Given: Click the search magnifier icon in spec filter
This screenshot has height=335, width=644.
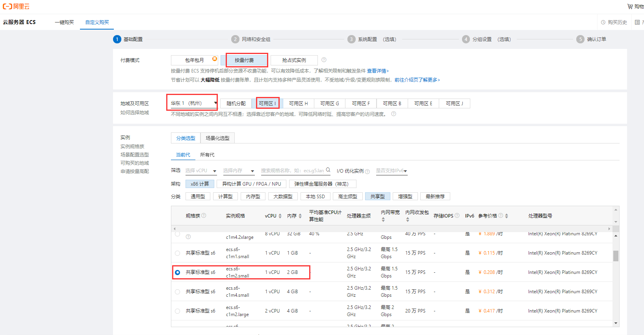Looking at the screenshot, I should [328, 170].
